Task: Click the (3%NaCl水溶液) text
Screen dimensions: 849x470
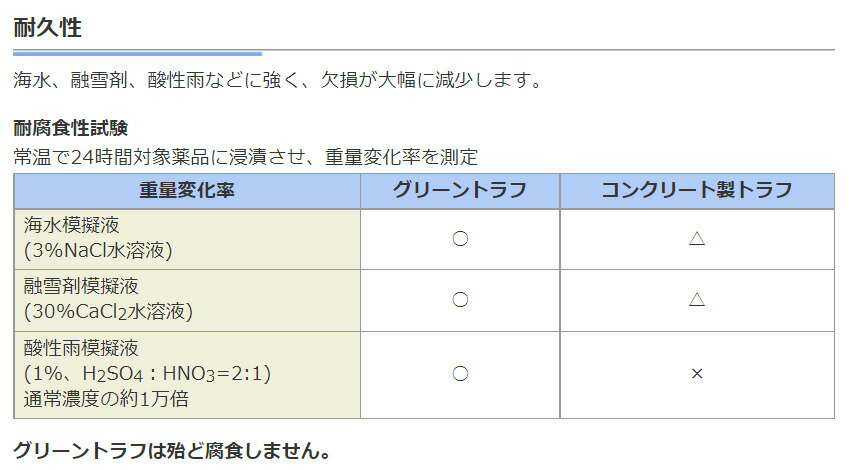Action: (98, 250)
